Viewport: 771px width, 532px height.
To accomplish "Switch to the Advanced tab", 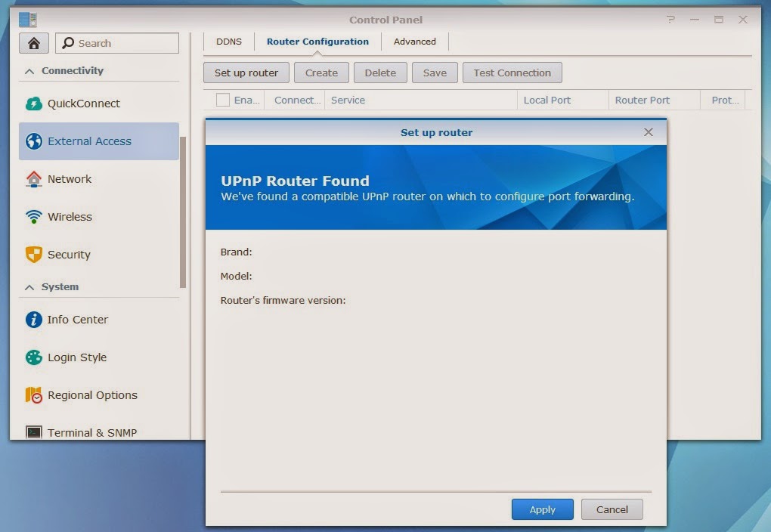I will coord(414,42).
